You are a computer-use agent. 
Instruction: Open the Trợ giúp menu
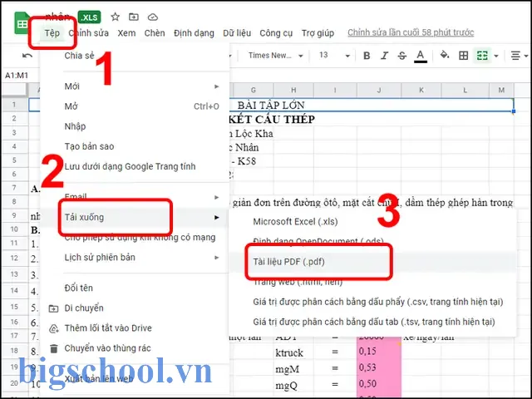point(318,33)
